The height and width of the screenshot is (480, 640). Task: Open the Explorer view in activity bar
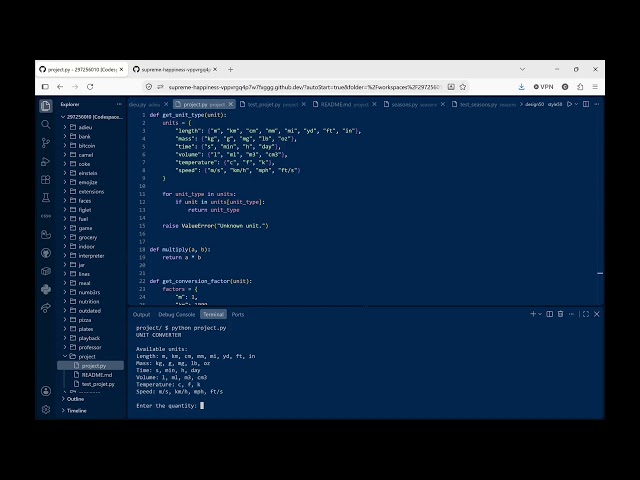click(46, 106)
